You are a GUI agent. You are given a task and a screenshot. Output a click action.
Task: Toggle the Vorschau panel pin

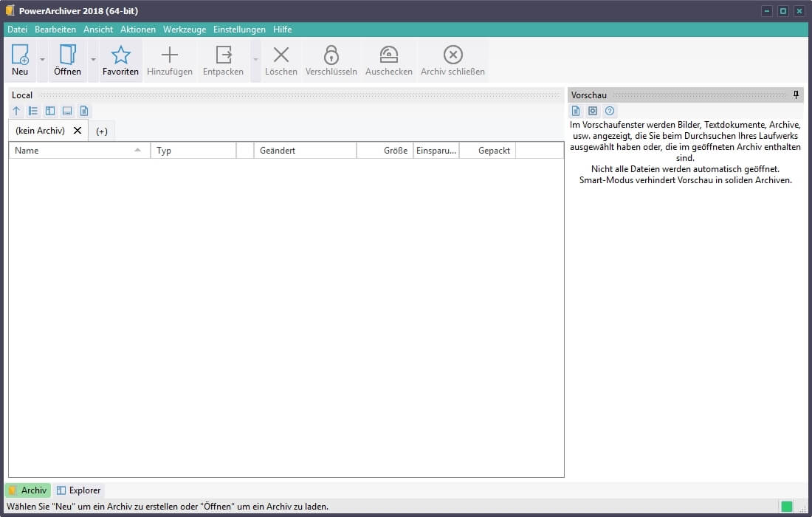796,95
